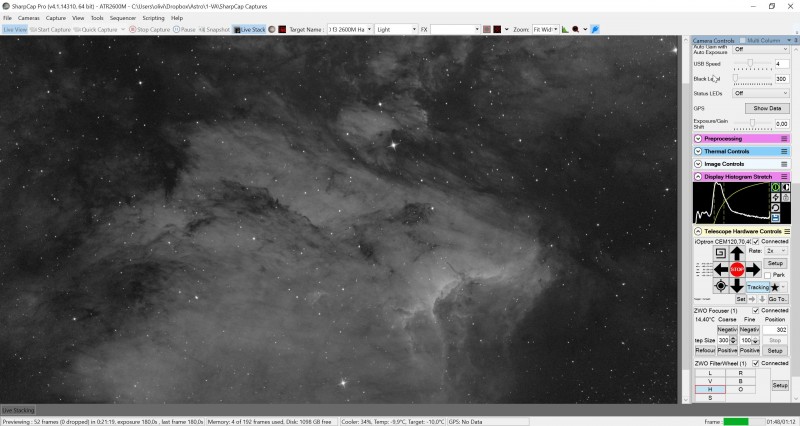This screenshot has width=800, height=426.
Task: Open the Target Name dropdown
Action: pyautogui.click(x=369, y=30)
